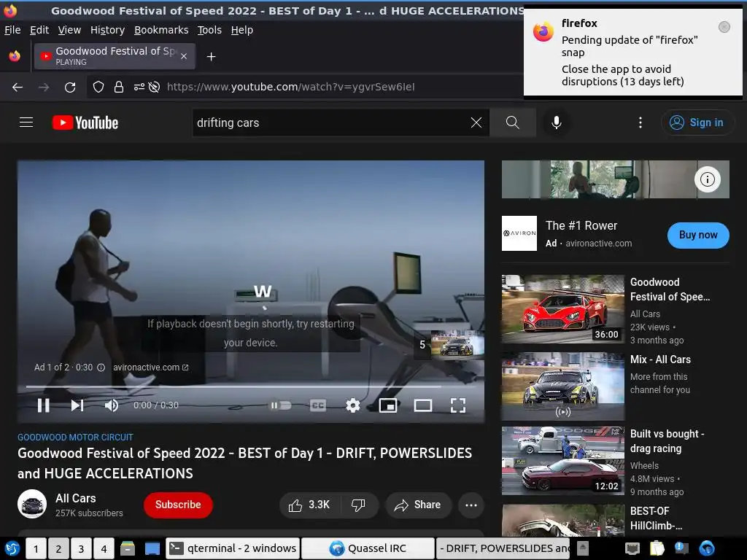Viewport: 747px width, 560px height.
Task: Click ad info icon beside Ad 1 of 2
Action: pyautogui.click(x=101, y=367)
